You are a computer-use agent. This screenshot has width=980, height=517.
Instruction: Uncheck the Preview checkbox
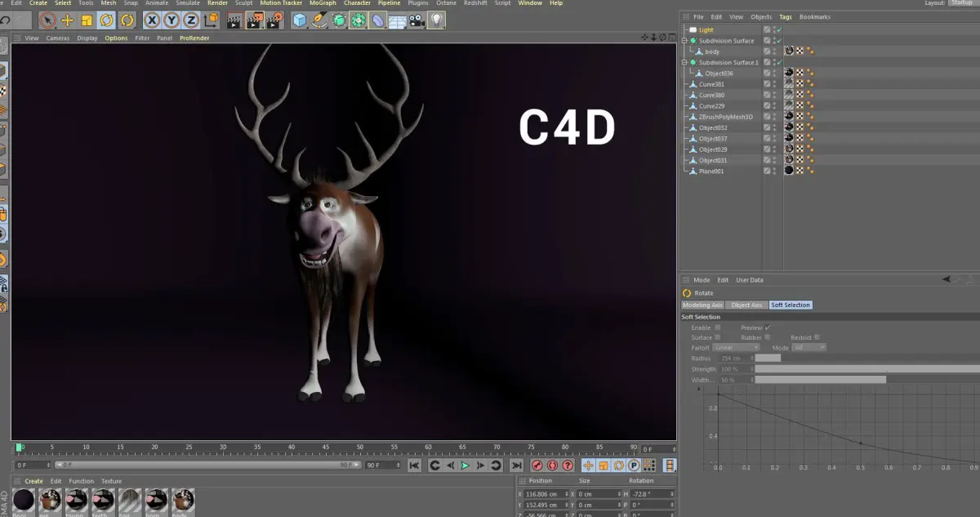tap(768, 328)
